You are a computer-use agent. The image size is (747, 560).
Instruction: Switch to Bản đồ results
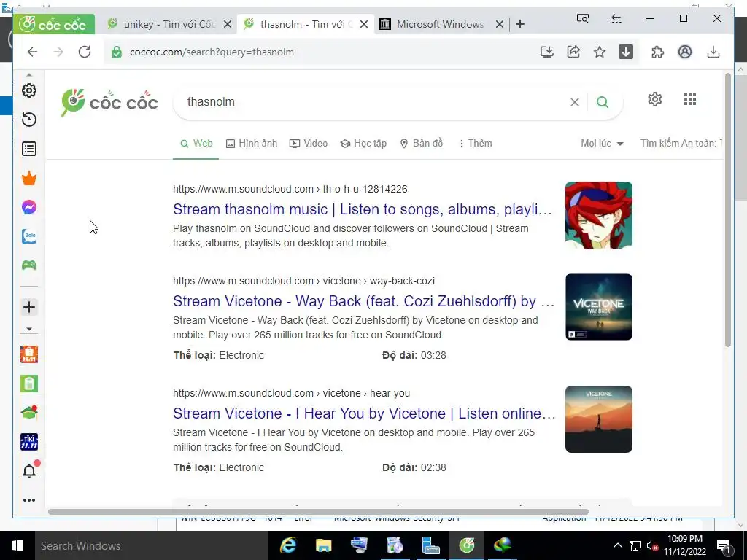(422, 144)
